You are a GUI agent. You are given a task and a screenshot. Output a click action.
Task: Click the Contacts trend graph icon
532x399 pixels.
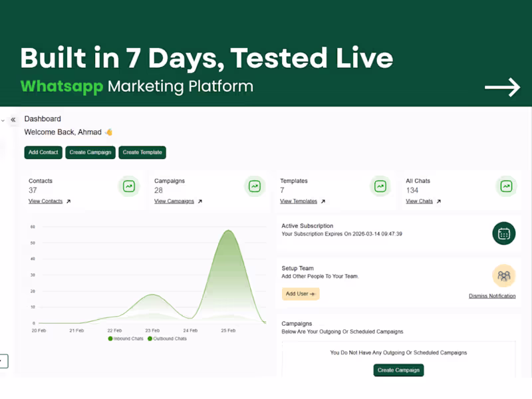[x=128, y=186]
